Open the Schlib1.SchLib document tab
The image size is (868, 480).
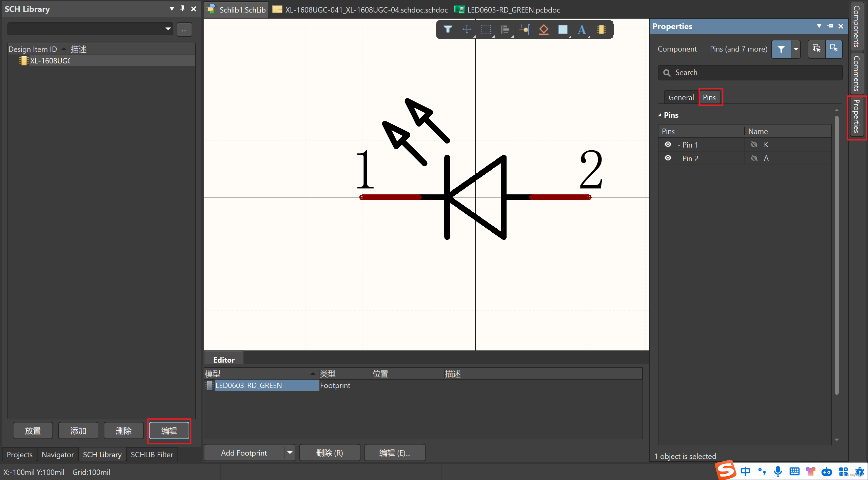[x=237, y=10]
